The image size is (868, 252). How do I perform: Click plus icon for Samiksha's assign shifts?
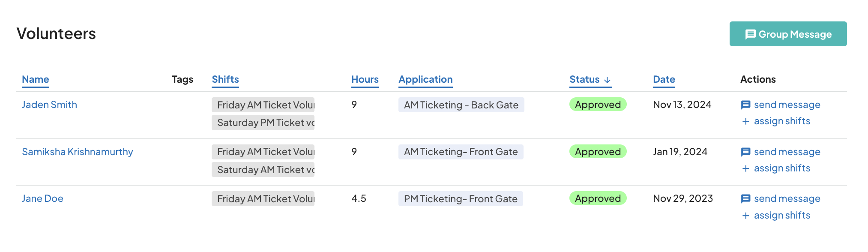pos(745,168)
